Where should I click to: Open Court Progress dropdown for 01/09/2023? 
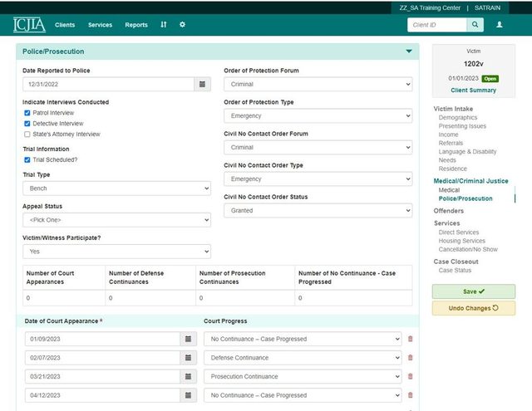(x=303, y=339)
